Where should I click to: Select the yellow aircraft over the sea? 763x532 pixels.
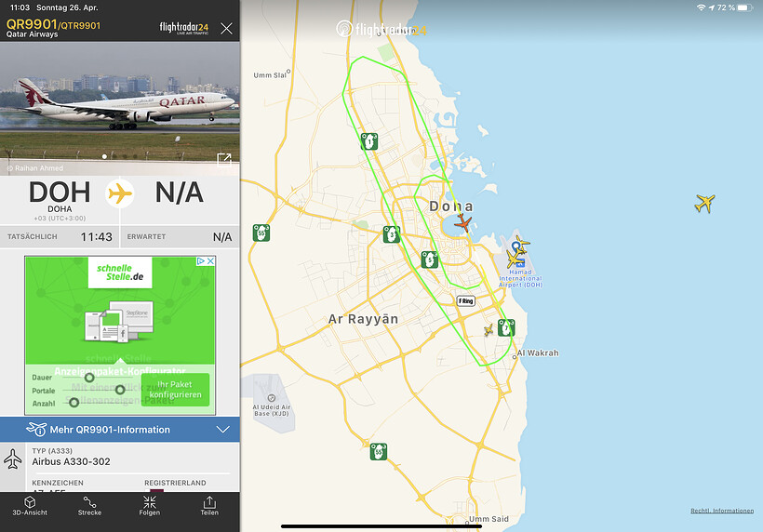(704, 204)
